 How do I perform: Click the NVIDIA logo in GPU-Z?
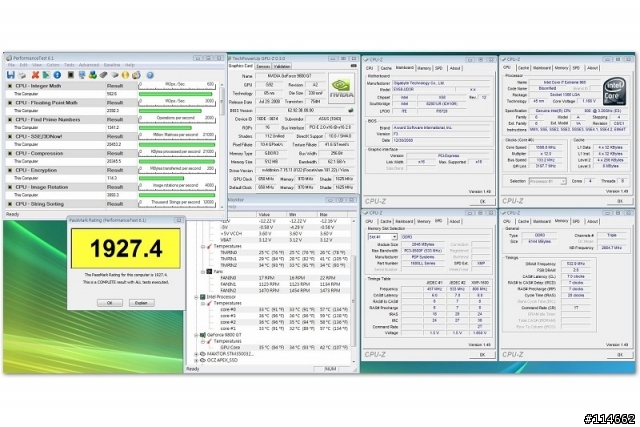pos(342,87)
